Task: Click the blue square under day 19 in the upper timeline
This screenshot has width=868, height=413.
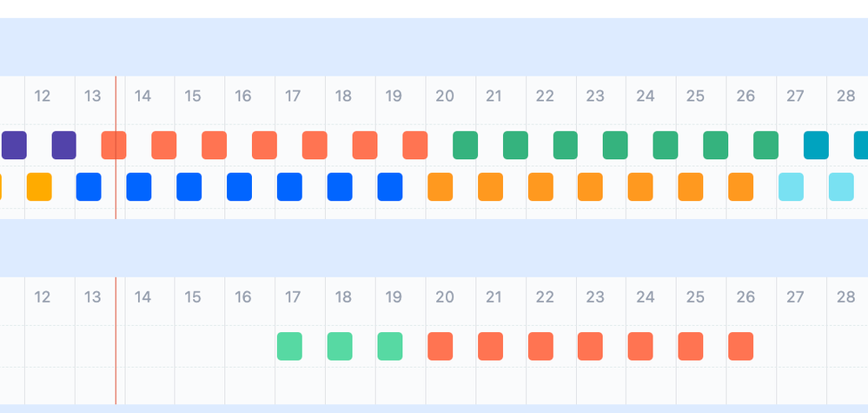Action: pos(390,187)
